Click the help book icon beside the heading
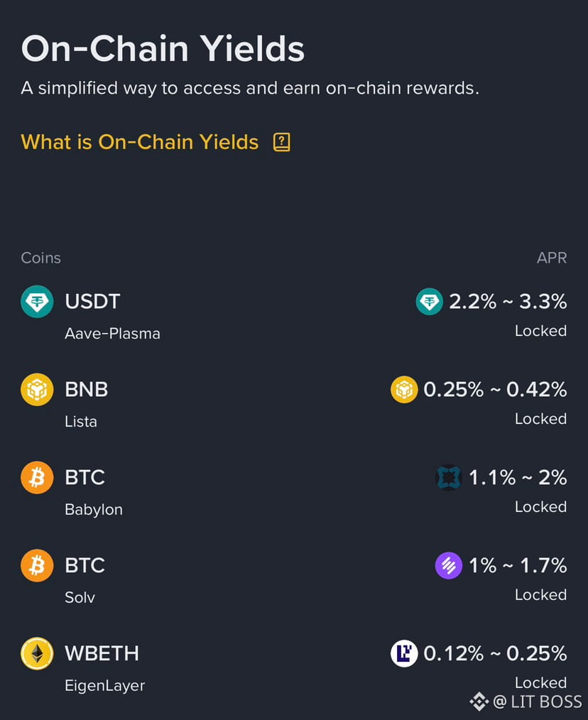This screenshot has width=588, height=720. [282, 142]
